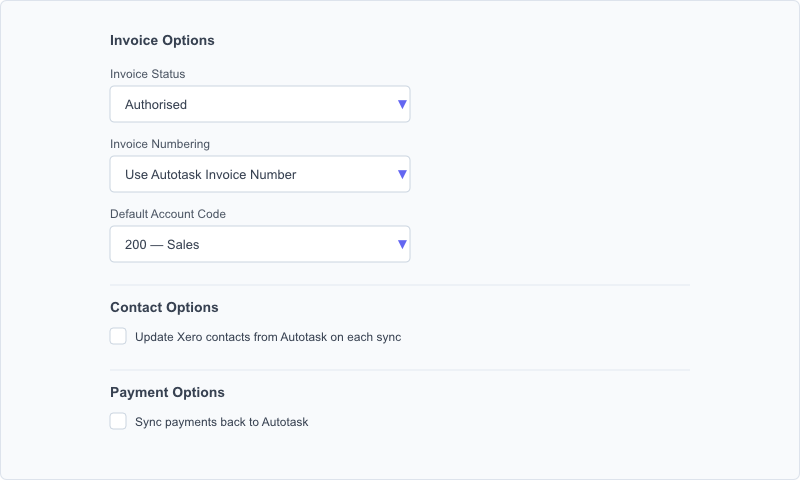Click the 'Sync payments back to Autotask' label text
The width and height of the screenshot is (800, 480).
[x=221, y=422]
